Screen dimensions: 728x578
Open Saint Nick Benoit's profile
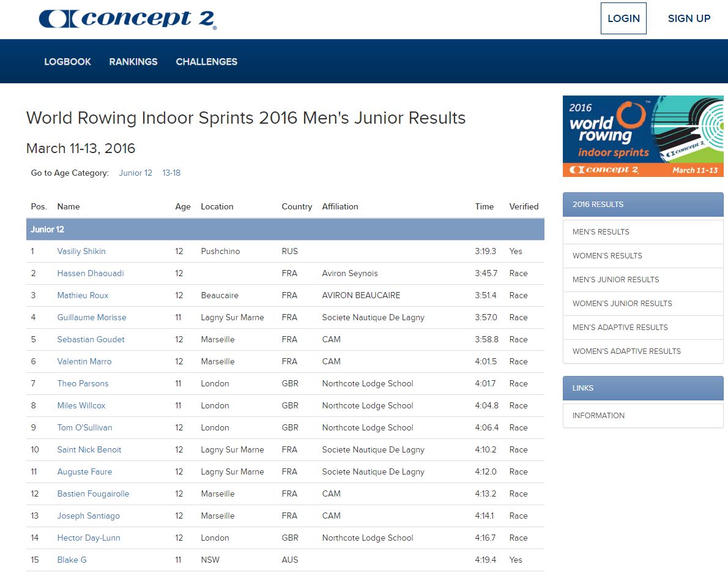tap(89, 450)
